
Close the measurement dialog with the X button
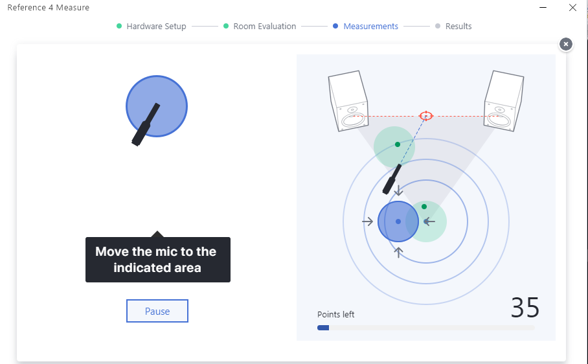pos(566,44)
